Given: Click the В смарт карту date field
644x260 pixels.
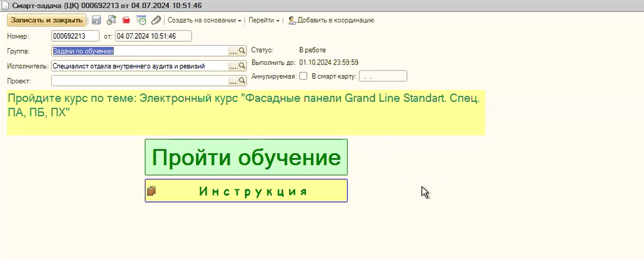Looking at the screenshot, I should point(383,76).
